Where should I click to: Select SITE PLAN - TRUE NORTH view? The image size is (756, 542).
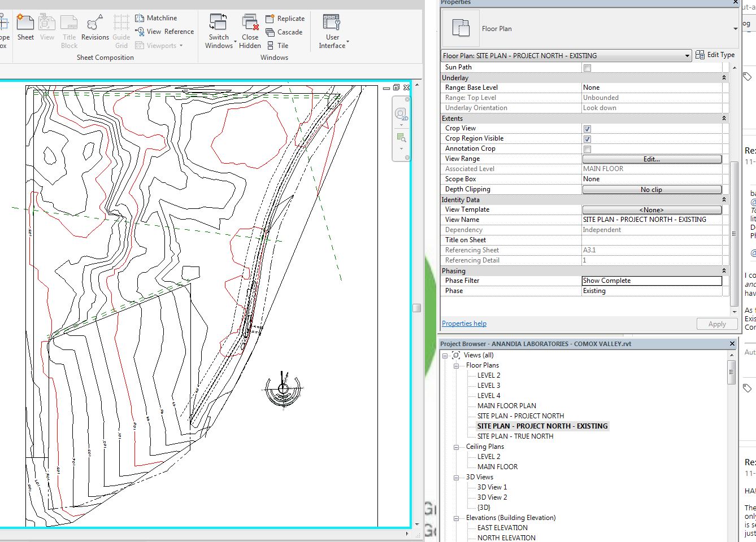tap(515, 436)
